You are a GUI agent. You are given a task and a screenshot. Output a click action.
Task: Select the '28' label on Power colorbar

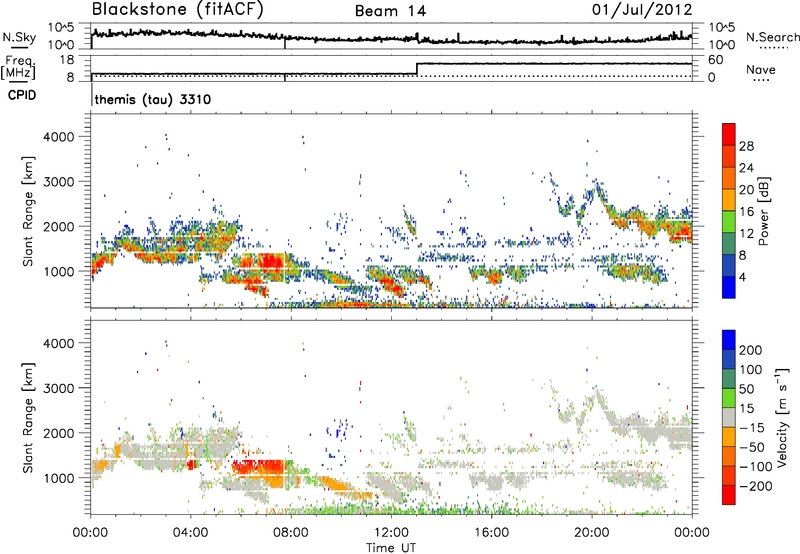point(746,146)
